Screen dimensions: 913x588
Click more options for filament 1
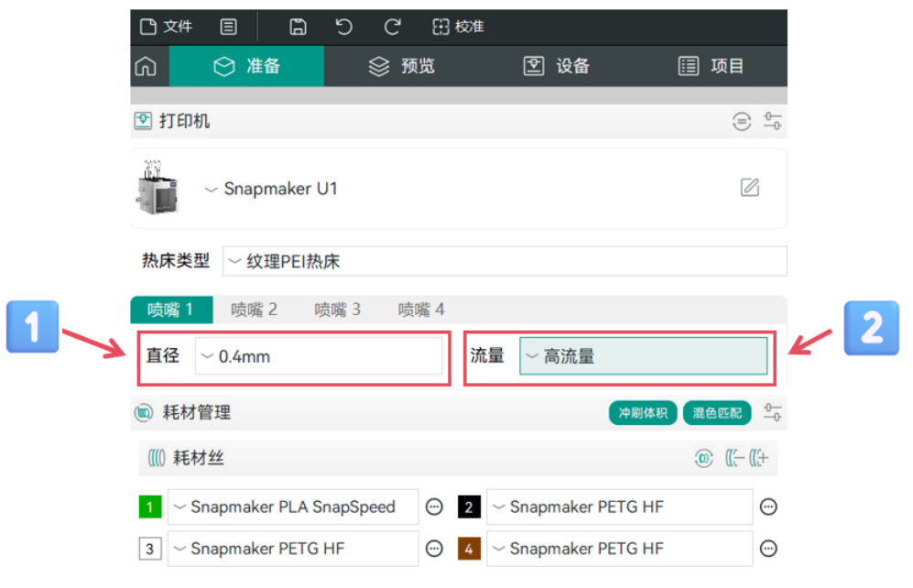tap(434, 507)
